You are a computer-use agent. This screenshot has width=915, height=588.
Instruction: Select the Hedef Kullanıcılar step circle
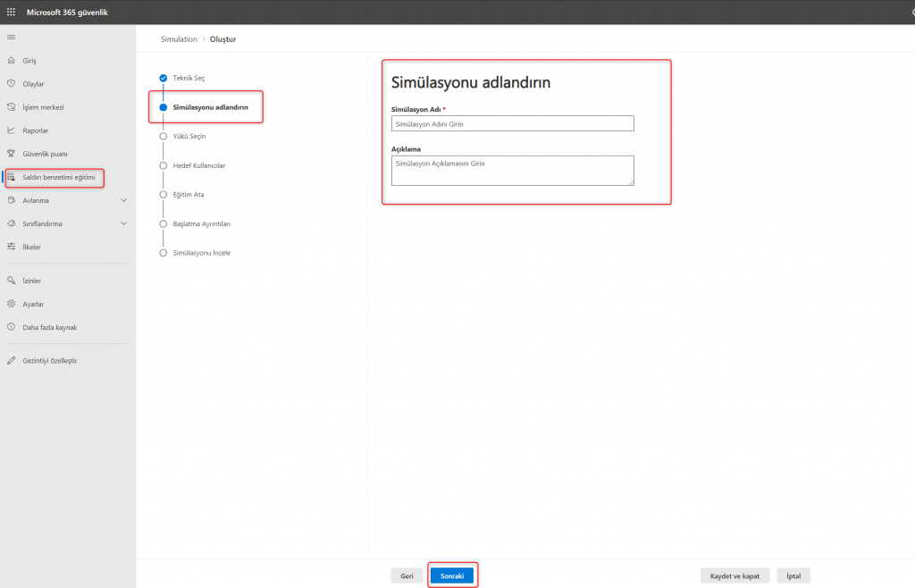tap(163, 165)
